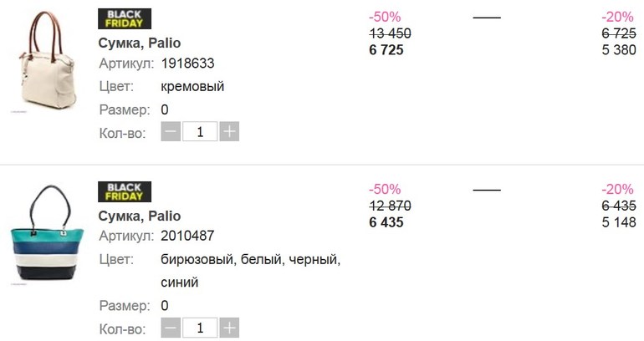Decrease quantity of the striped turquoise bag
This screenshot has height=341, width=644.
pyautogui.click(x=171, y=328)
